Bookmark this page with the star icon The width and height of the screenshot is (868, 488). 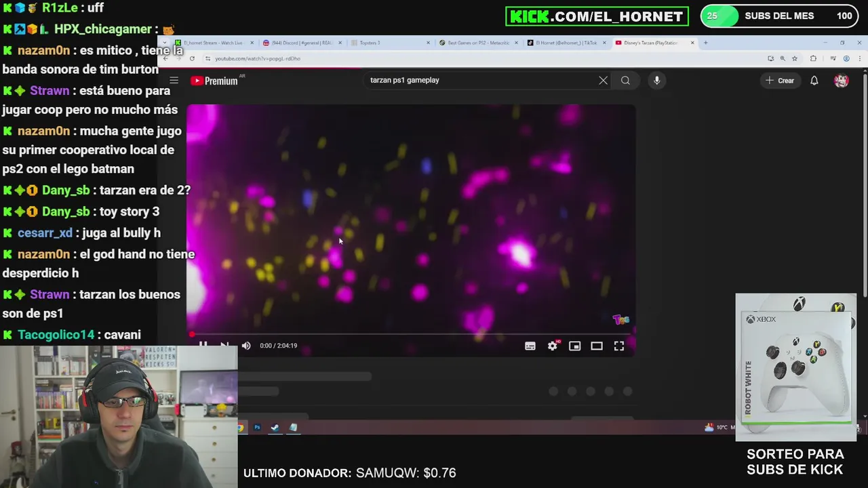(x=794, y=58)
